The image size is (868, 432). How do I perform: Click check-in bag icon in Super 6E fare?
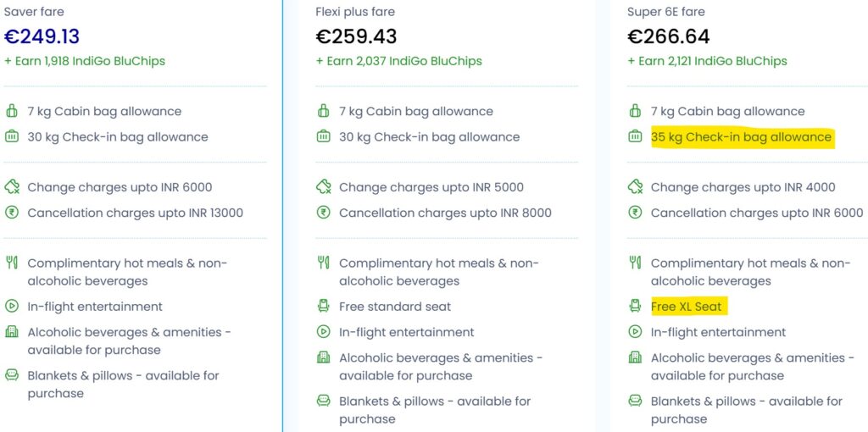[x=635, y=136]
